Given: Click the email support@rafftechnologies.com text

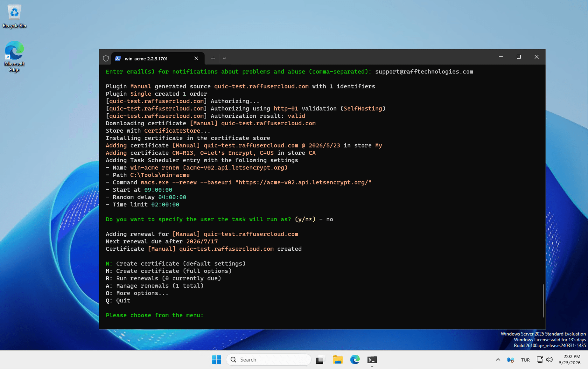Looking at the screenshot, I should click(424, 72).
